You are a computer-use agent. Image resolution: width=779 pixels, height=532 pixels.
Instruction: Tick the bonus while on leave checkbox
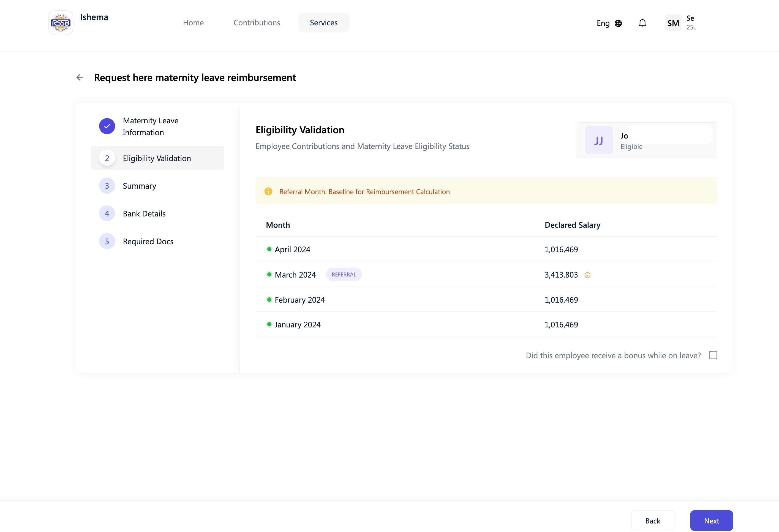pos(713,355)
